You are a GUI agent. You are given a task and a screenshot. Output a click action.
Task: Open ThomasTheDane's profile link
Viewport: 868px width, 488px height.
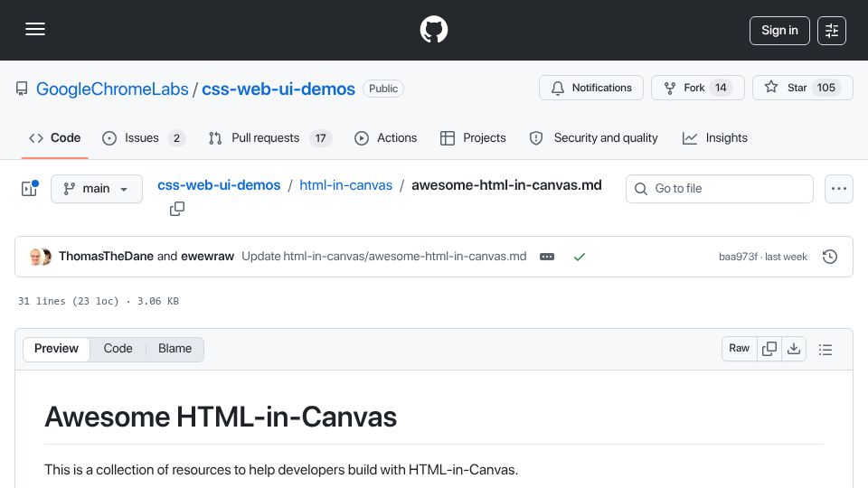[x=107, y=256]
